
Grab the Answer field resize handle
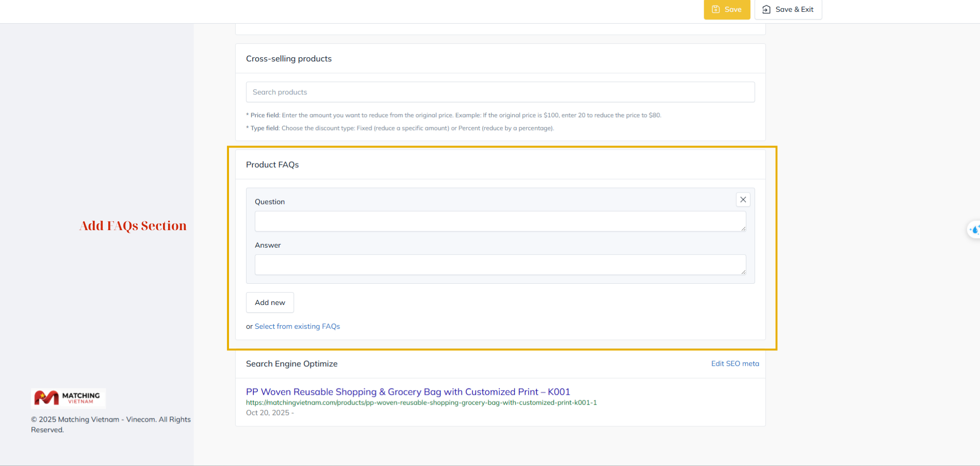pos(743,272)
